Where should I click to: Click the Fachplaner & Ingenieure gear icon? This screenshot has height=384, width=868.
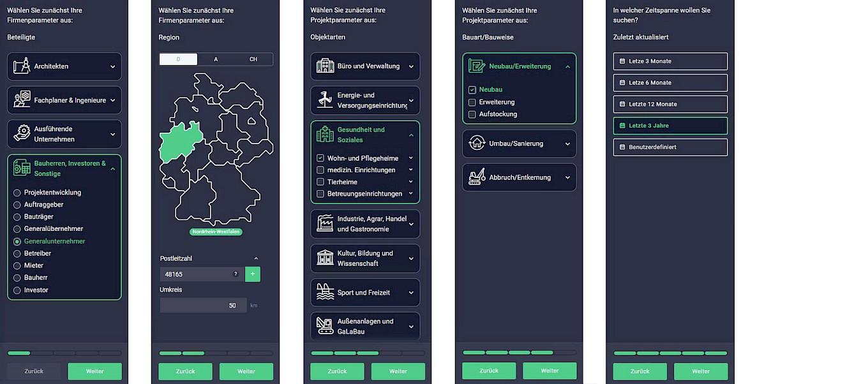pyautogui.click(x=22, y=100)
